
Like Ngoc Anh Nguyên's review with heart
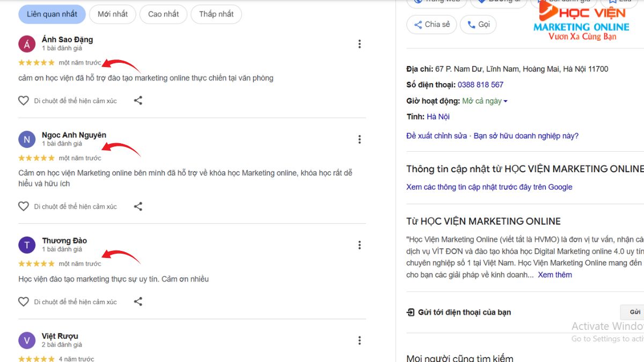point(24,206)
